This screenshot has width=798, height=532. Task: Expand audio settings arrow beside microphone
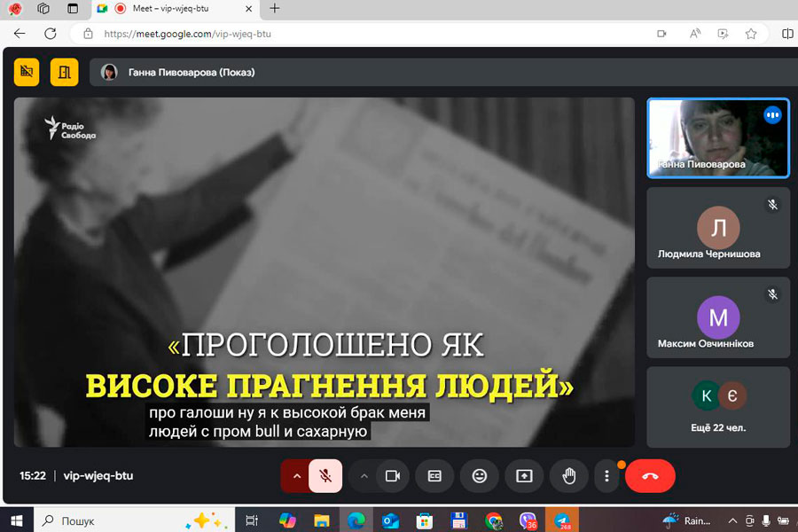pos(296,476)
